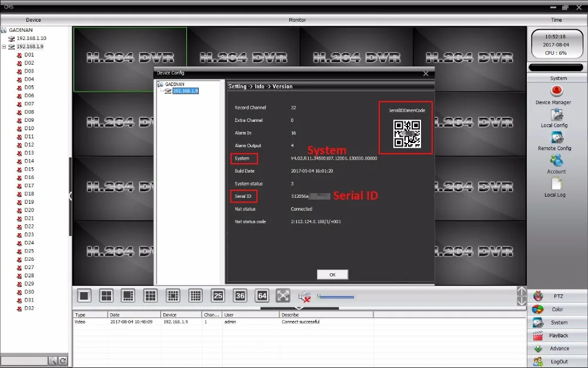Viewport: 588px width, 368px height.
Task: Select 64-view layout icon
Action: [262, 296]
